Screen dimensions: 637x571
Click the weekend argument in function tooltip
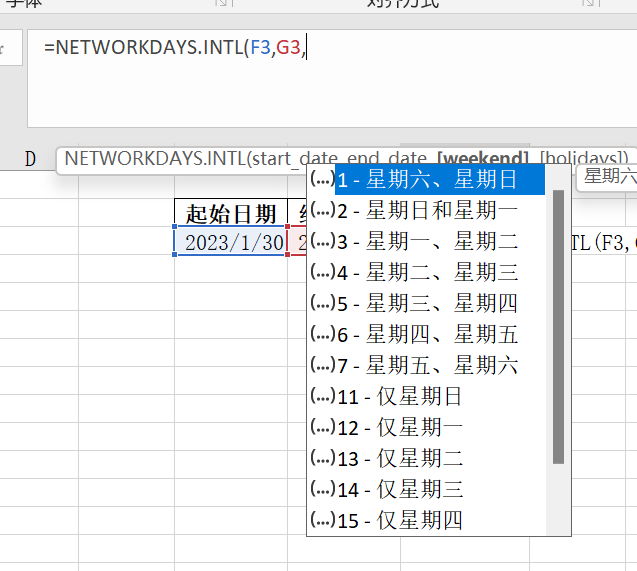[x=483, y=158]
